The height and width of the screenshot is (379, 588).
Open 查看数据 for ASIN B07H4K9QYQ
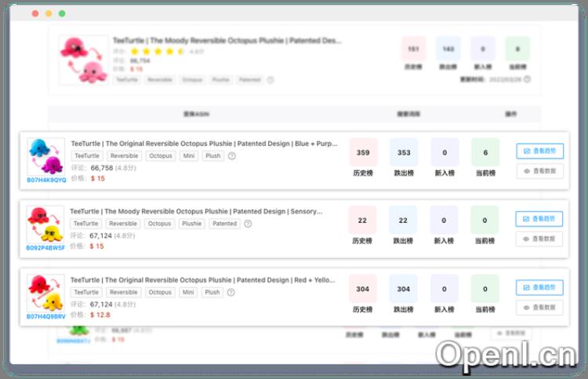(539, 171)
